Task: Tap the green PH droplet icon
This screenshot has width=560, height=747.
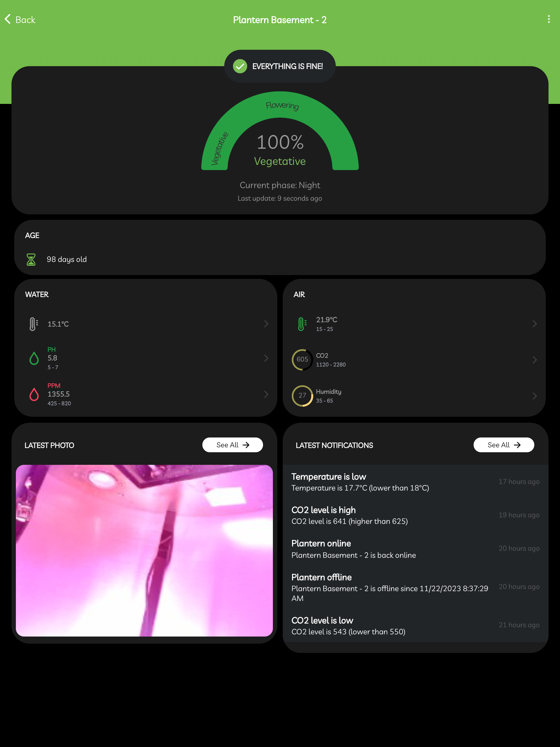Action: 34,358
